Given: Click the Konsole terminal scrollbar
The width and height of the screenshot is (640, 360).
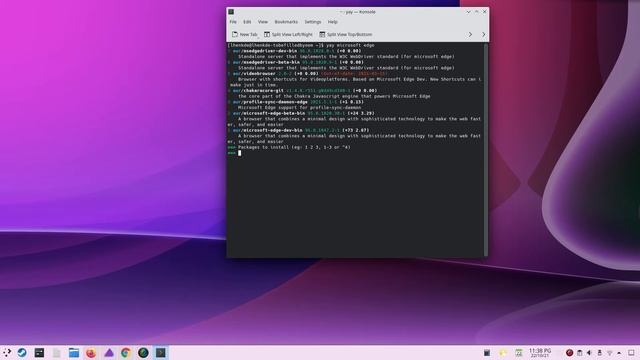Looking at the screenshot, I should click(x=486, y=149).
